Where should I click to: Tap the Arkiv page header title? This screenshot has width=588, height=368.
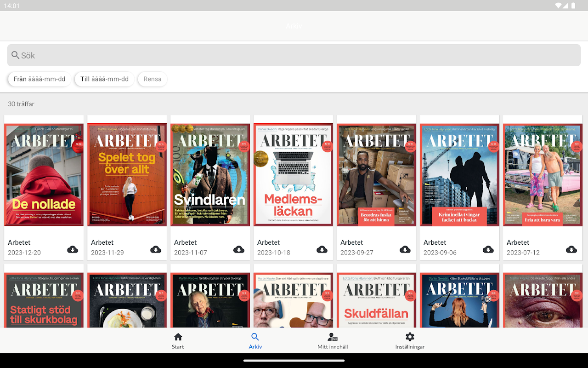[x=294, y=26]
